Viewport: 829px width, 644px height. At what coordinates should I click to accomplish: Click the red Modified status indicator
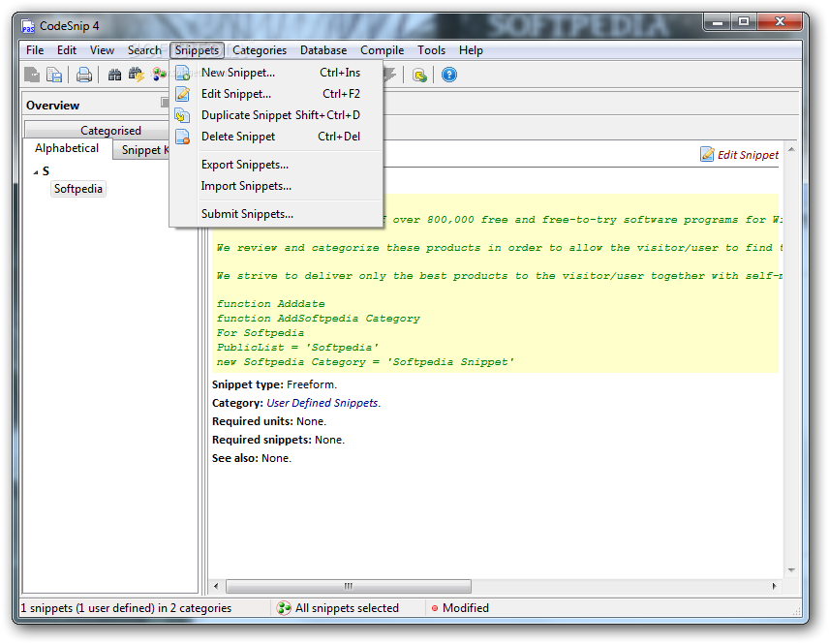click(x=435, y=608)
